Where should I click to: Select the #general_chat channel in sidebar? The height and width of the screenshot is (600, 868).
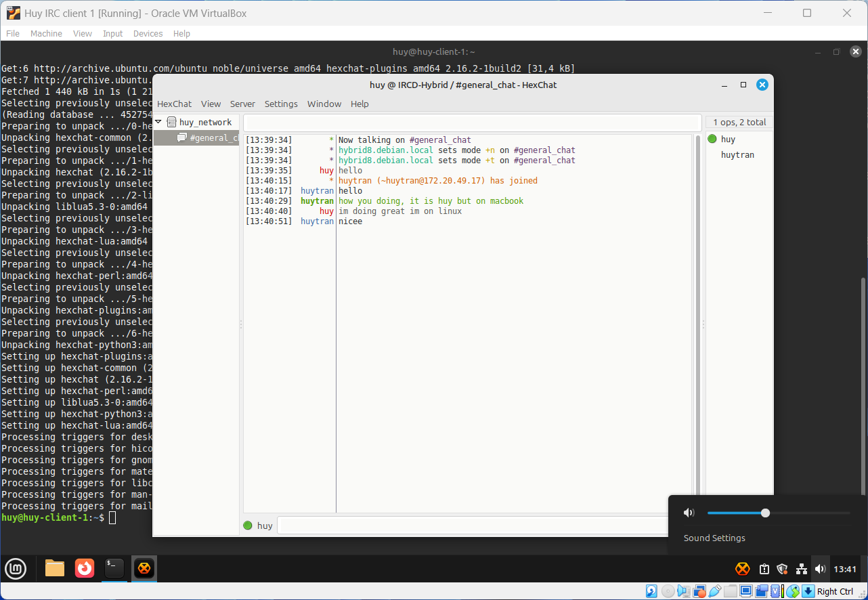click(213, 137)
